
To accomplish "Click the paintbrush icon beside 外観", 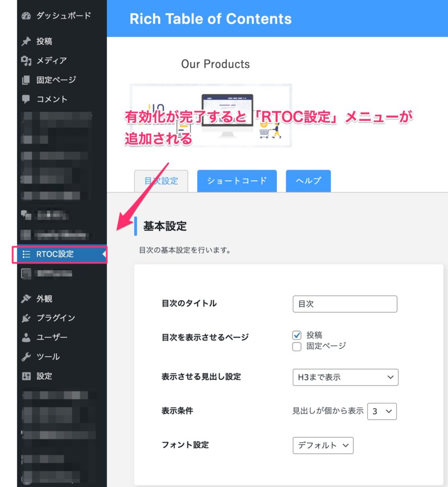I will coord(26,299).
